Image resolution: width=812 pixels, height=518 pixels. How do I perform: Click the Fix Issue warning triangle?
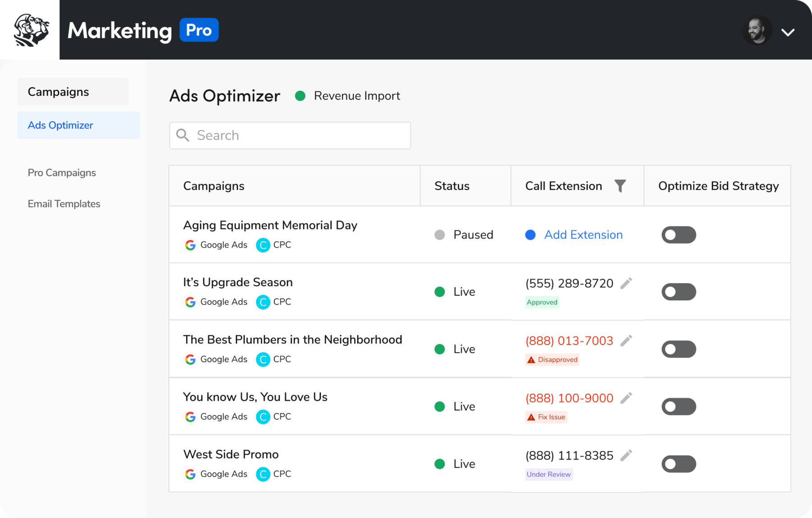(x=531, y=417)
